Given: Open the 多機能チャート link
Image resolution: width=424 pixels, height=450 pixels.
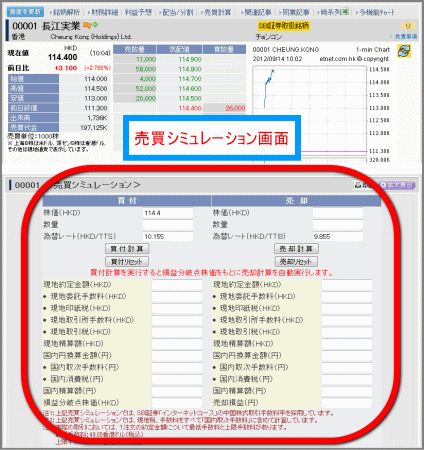Looking at the screenshot, I should point(375,12).
